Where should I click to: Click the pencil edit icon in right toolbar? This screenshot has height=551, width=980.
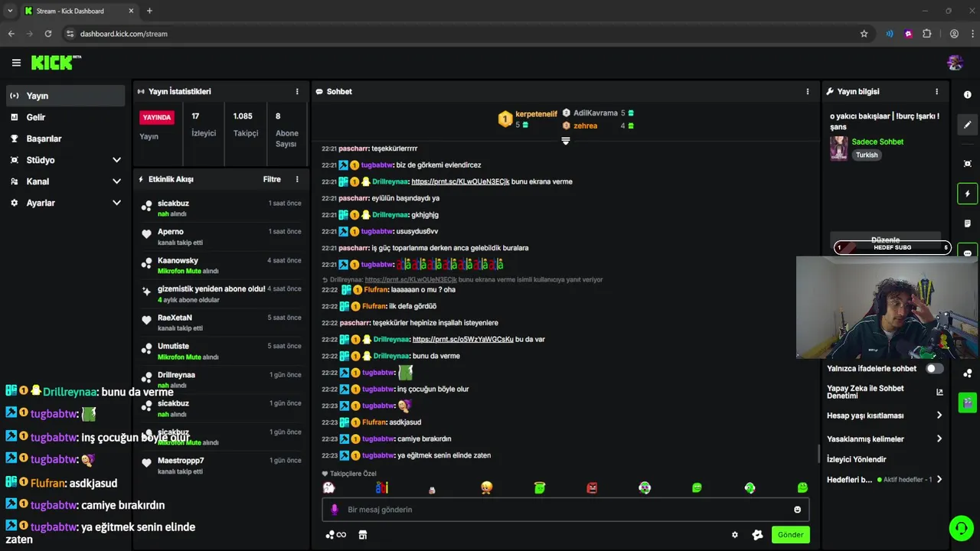point(968,125)
